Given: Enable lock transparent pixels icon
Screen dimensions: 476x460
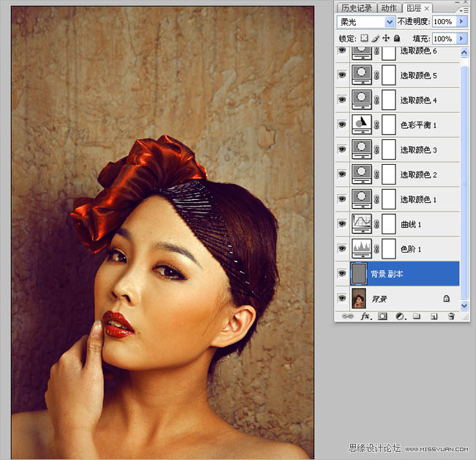Looking at the screenshot, I should coord(363,38).
